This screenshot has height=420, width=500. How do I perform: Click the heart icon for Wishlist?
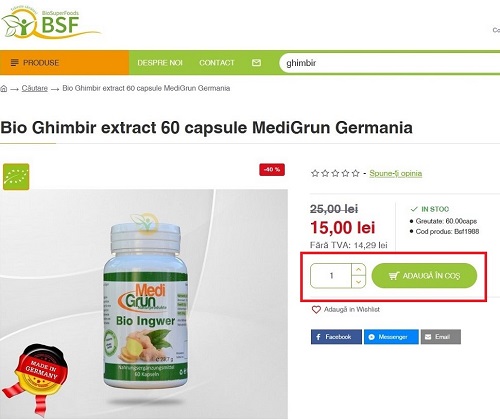click(x=316, y=310)
